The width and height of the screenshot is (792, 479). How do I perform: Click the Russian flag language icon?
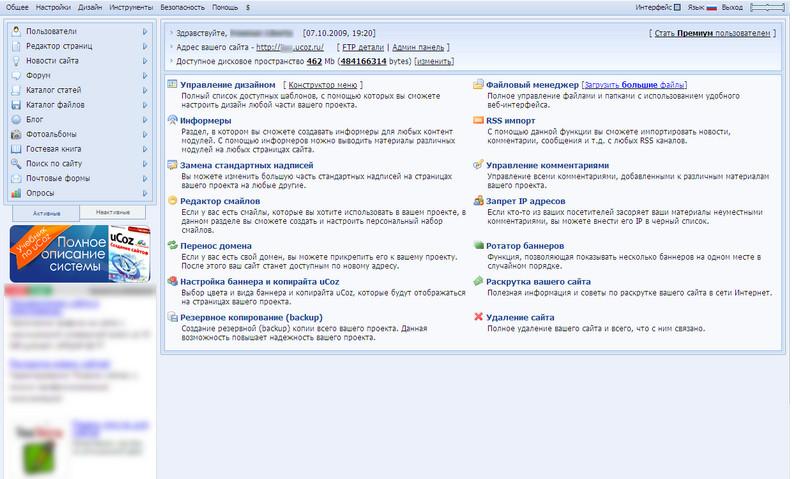[712, 8]
